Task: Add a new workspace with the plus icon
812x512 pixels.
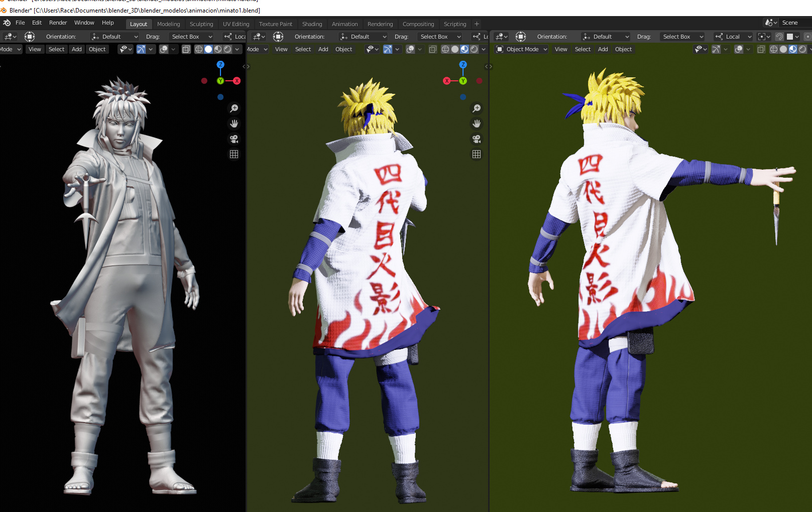Action: tap(477, 24)
